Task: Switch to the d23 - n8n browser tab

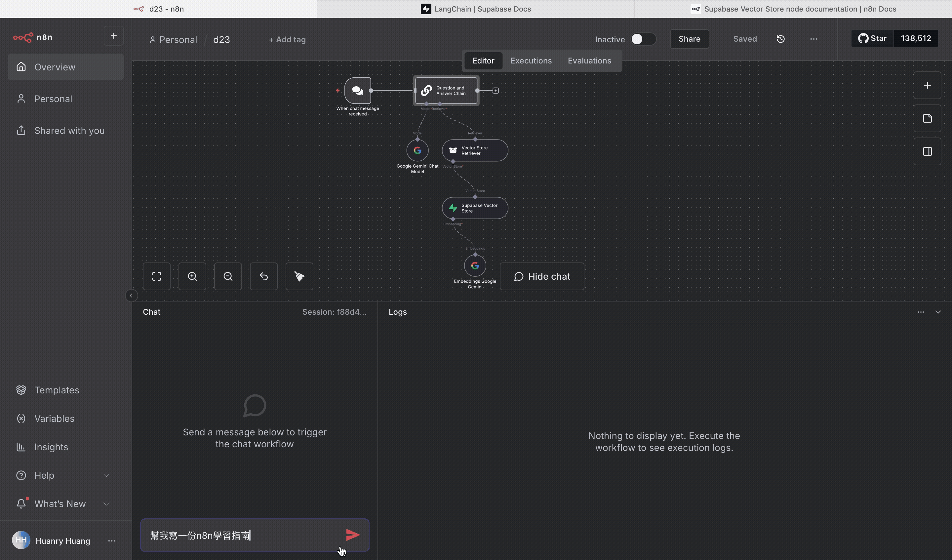Action: coord(158,9)
